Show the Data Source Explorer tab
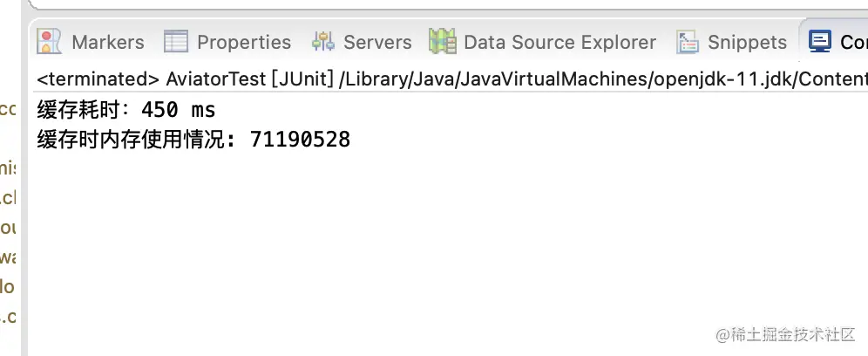The image size is (868, 356). pyautogui.click(x=559, y=42)
